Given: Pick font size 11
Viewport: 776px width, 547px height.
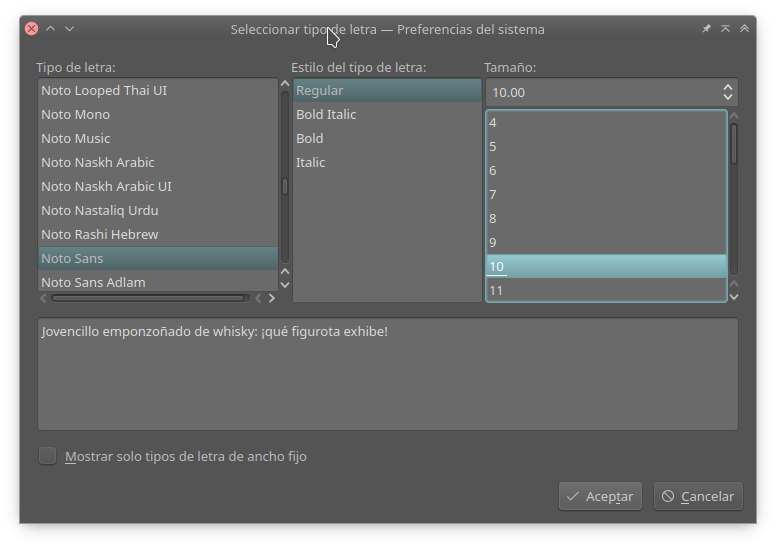Looking at the screenshot, I should pos(606,290).
